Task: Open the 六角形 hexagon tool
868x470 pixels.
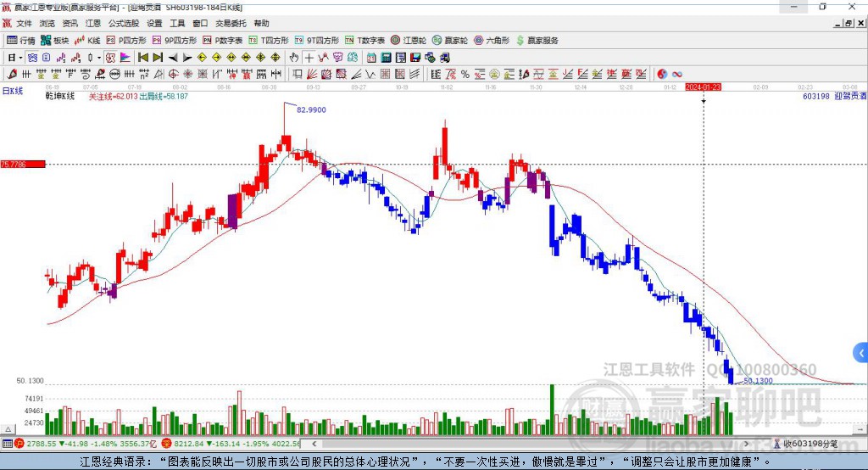Action: (x=492, y=41)
